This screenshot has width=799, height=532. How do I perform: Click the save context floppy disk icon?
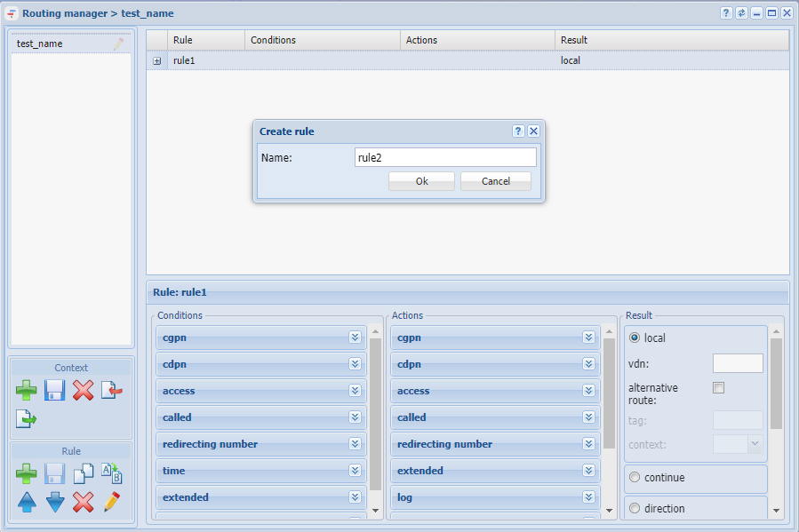point(54,391)
